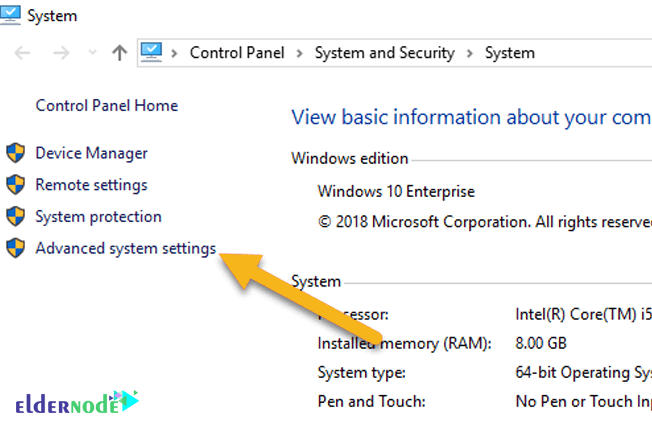Image resolution: width=652 pixels, height=422 pixels.
Task: Click the 64-bit Operating System value
Action: [583, 373]
